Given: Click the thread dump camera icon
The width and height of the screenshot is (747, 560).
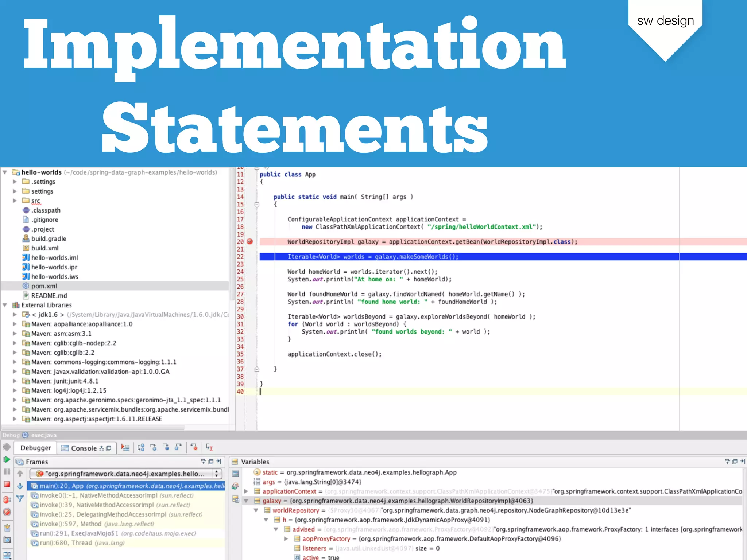Looking at the screenshot, I should (7, 540).
